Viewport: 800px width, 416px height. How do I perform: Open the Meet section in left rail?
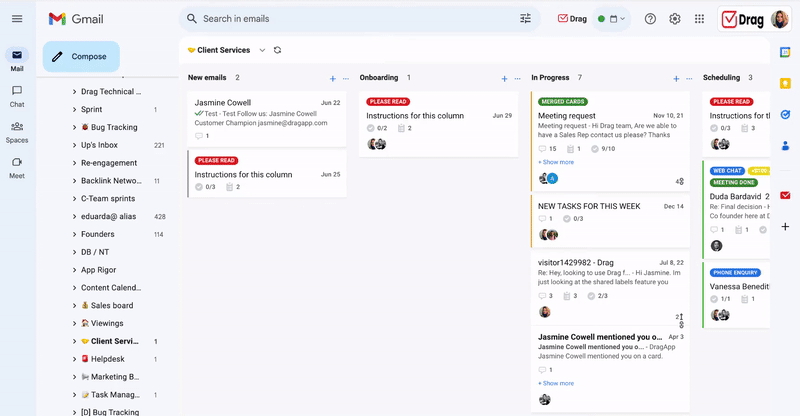tap(17, 167)
